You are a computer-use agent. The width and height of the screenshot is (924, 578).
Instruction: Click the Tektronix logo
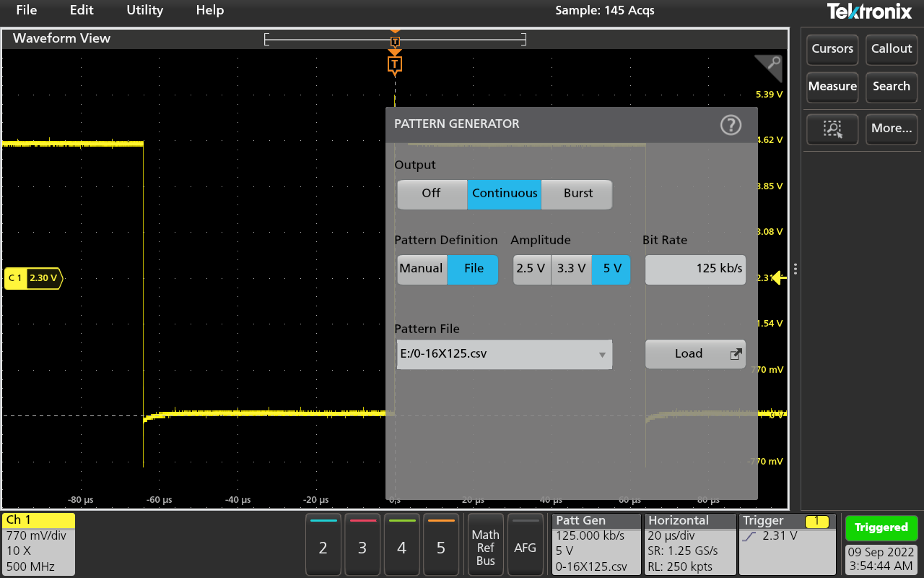[x=869, y=11]
